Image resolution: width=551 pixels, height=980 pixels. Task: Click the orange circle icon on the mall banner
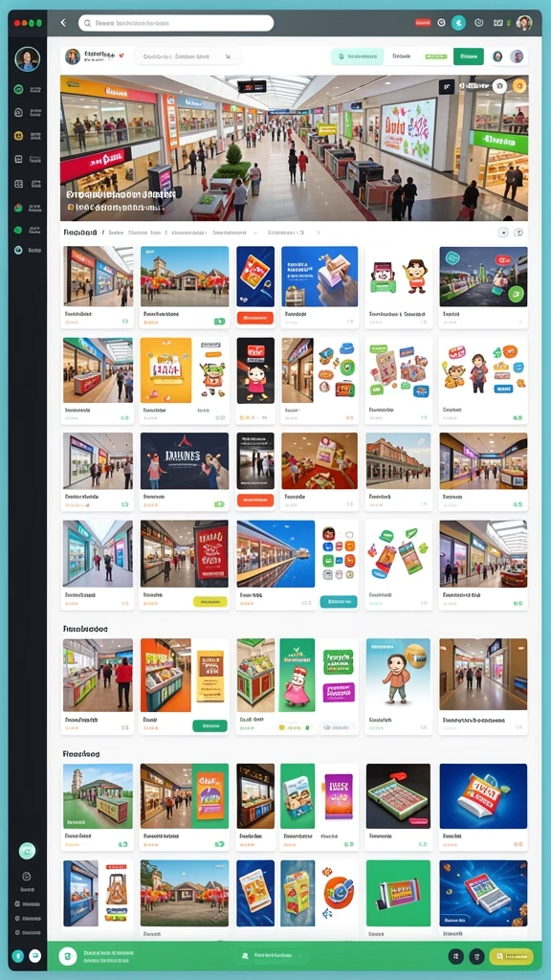tap(519, 86)
